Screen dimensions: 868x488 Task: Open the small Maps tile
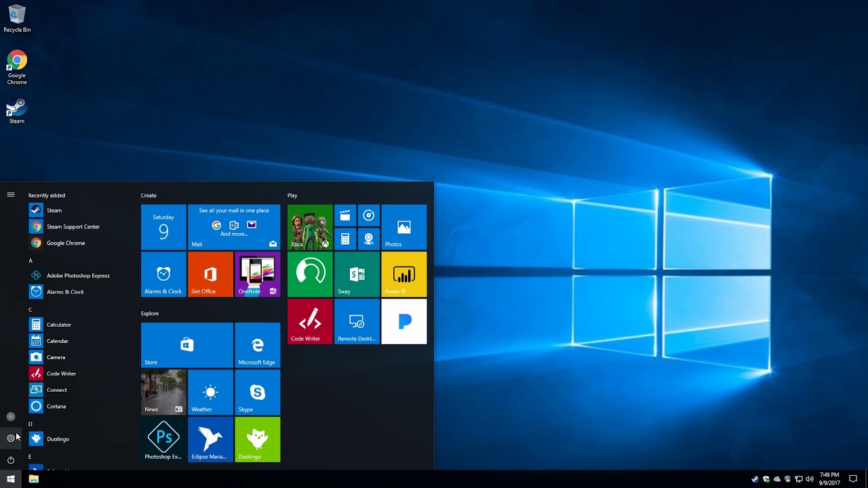pos(368,239)
